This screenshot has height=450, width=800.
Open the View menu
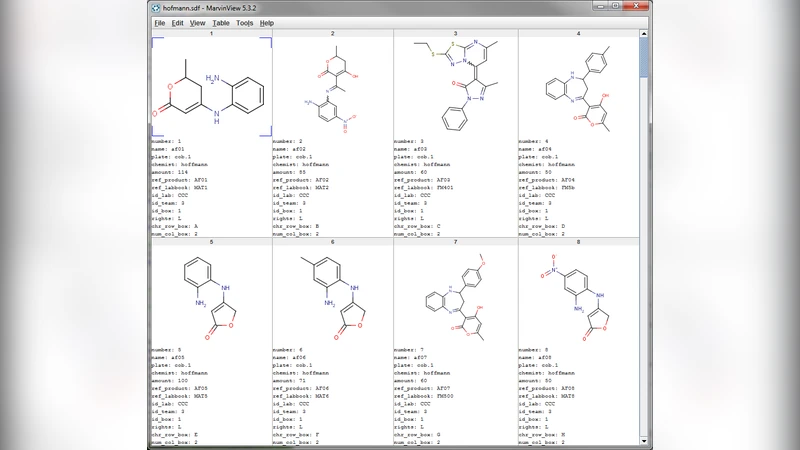pos(197,23)
